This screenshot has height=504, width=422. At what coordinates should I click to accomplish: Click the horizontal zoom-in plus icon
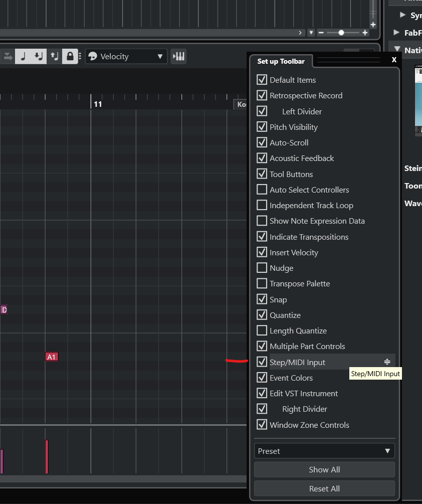365,33
